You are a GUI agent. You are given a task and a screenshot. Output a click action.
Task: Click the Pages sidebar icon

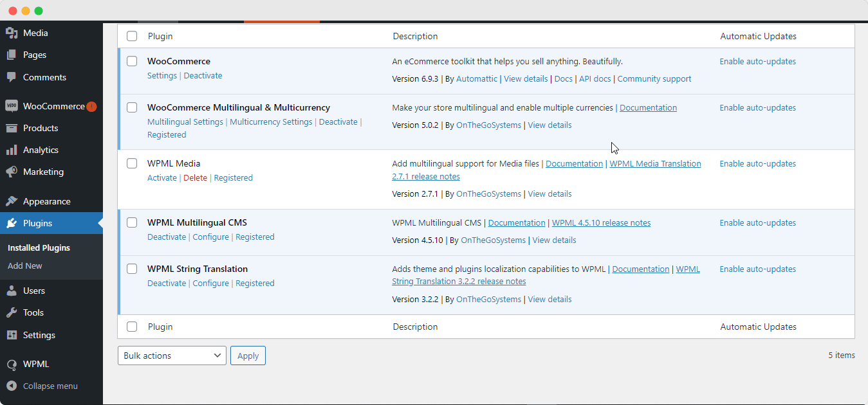point(12,55)
